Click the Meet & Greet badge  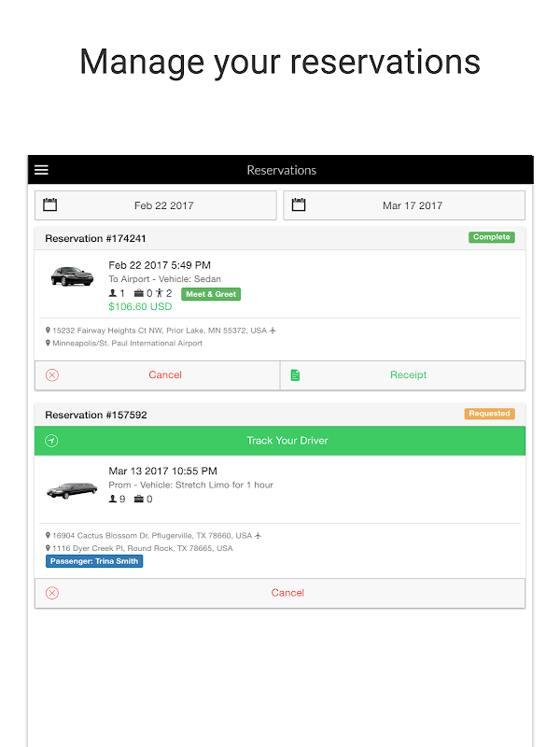click(211, 294)
